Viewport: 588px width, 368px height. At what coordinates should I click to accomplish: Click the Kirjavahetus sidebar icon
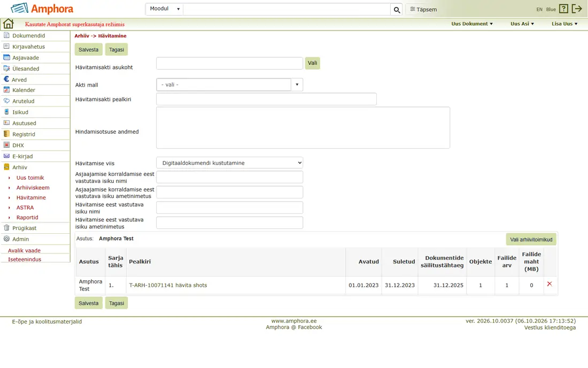(x=6, y=46)
